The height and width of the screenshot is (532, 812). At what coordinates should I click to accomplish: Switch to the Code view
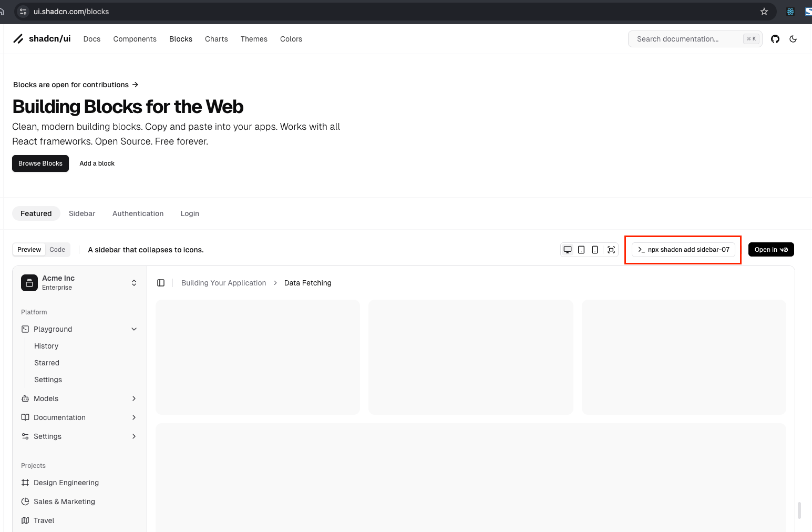[x=57, y=250]
